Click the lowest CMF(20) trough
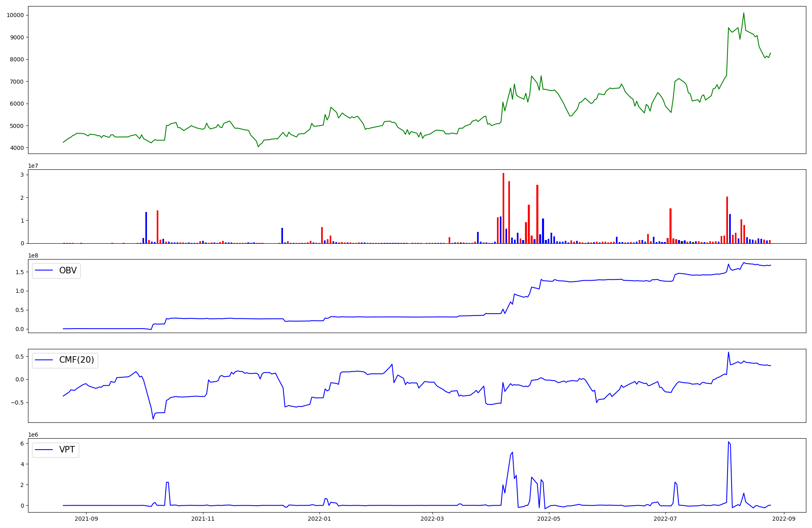This screenshot has width=812, height=528. click(x=153, y=418)
